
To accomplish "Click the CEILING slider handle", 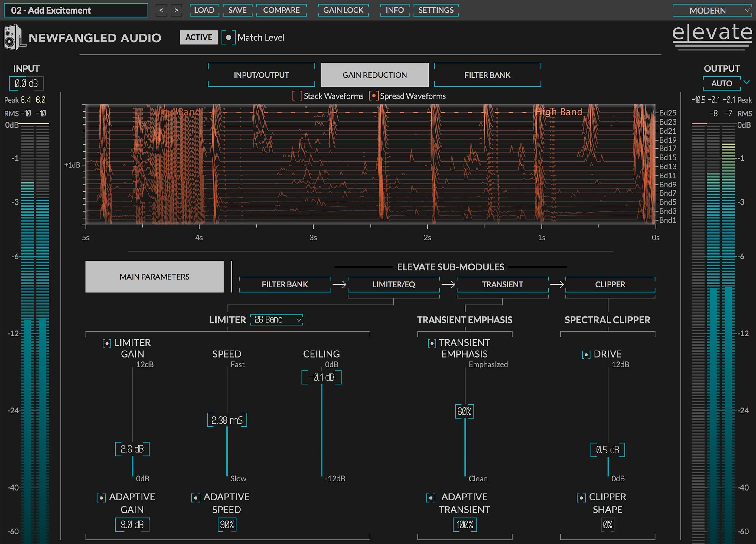I will (x=321, y=377).
